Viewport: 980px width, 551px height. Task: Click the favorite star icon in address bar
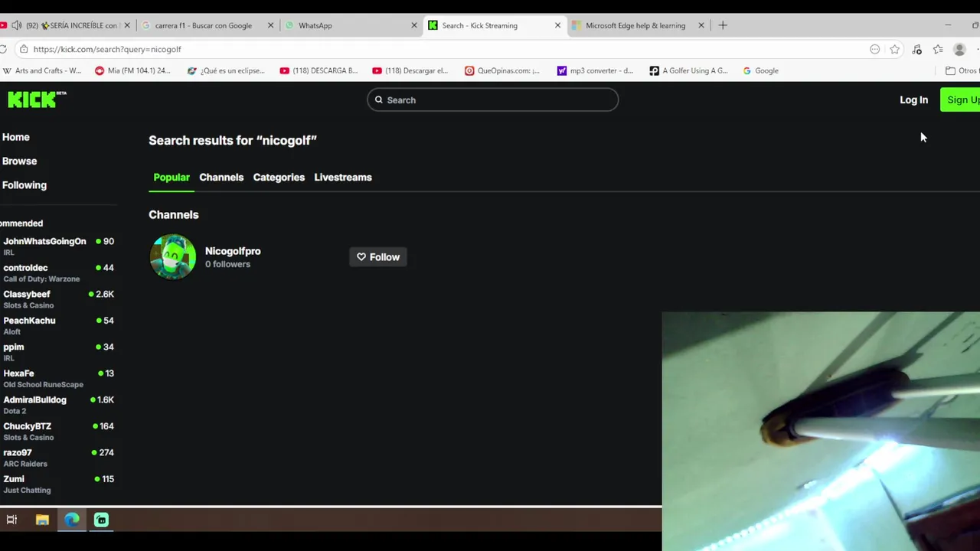(894, 49)
